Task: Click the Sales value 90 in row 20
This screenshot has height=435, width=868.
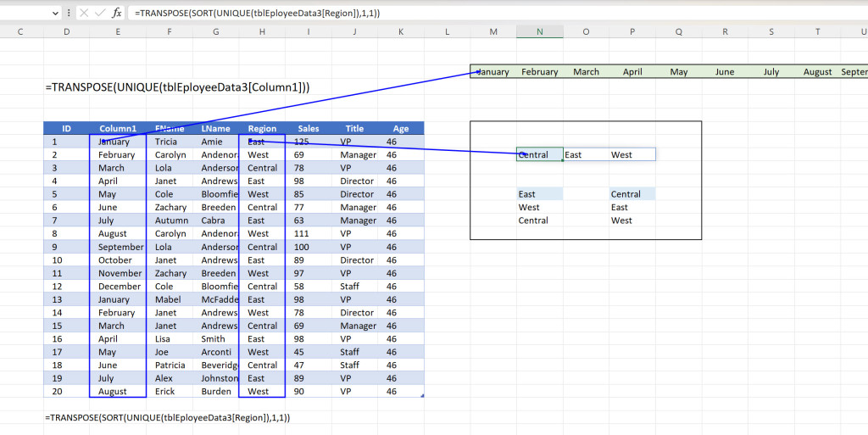Action: point(309,391)
